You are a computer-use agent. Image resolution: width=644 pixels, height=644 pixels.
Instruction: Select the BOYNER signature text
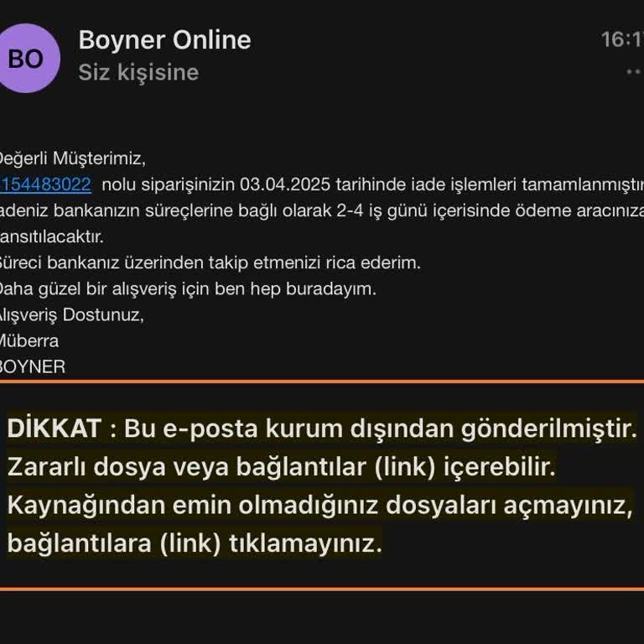tap(33, 366)
